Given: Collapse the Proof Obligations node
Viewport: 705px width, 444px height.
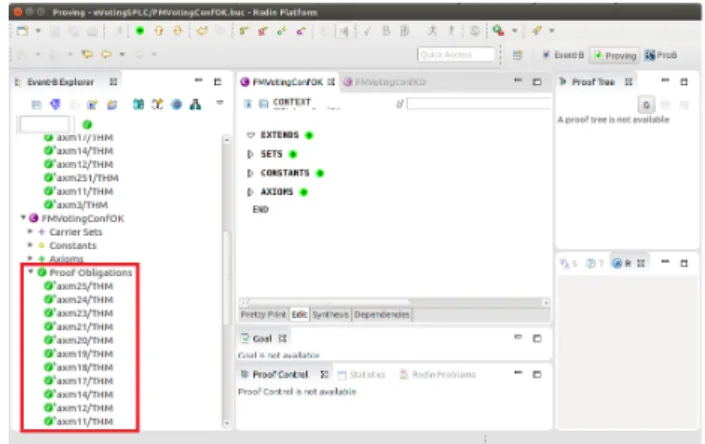Looking at the screenshot, I should [x=31, y=271].
